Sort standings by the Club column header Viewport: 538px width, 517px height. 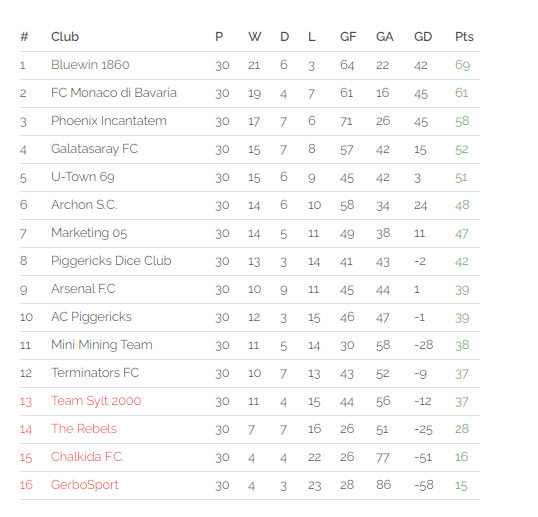[x=65, y=37]
